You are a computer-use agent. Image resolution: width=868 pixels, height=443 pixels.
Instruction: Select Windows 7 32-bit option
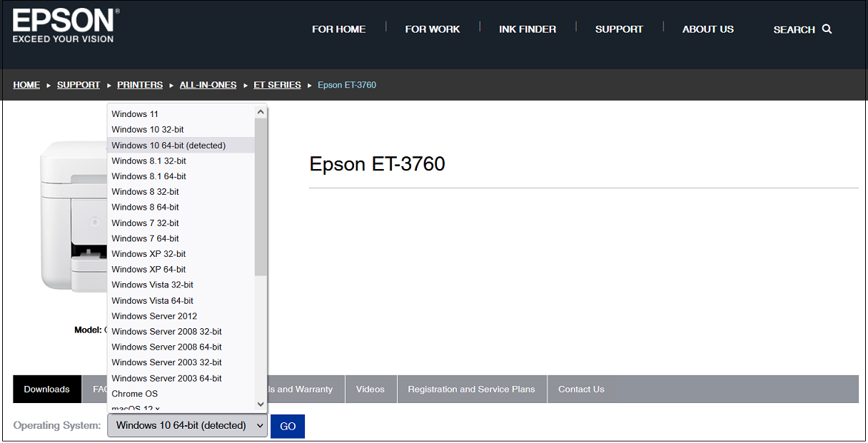pos(181,223)
